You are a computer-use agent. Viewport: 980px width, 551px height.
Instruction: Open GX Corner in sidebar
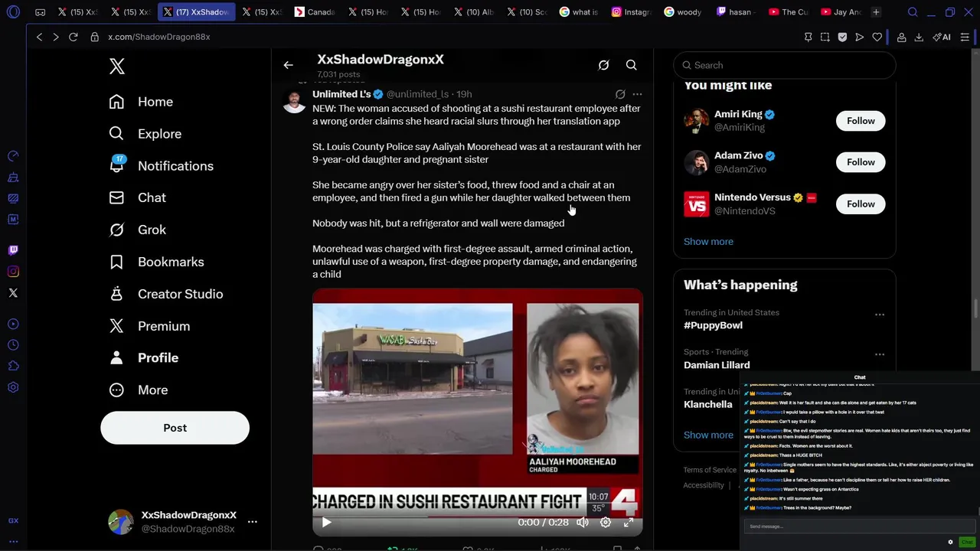click(13, 520)
